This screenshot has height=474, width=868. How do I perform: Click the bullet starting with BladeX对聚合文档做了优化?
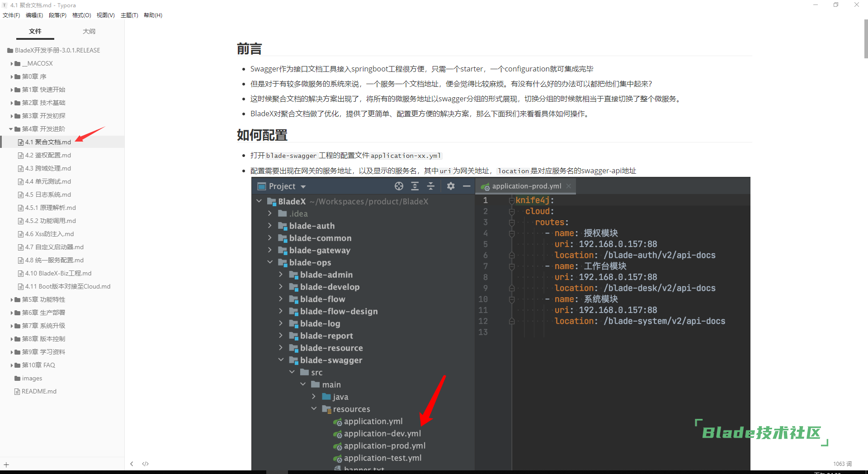point(420,114)
